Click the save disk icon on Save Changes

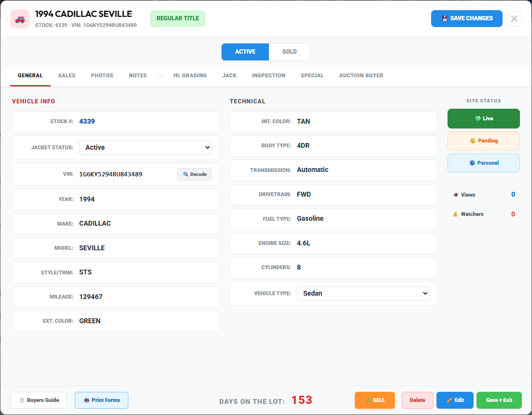444,18
